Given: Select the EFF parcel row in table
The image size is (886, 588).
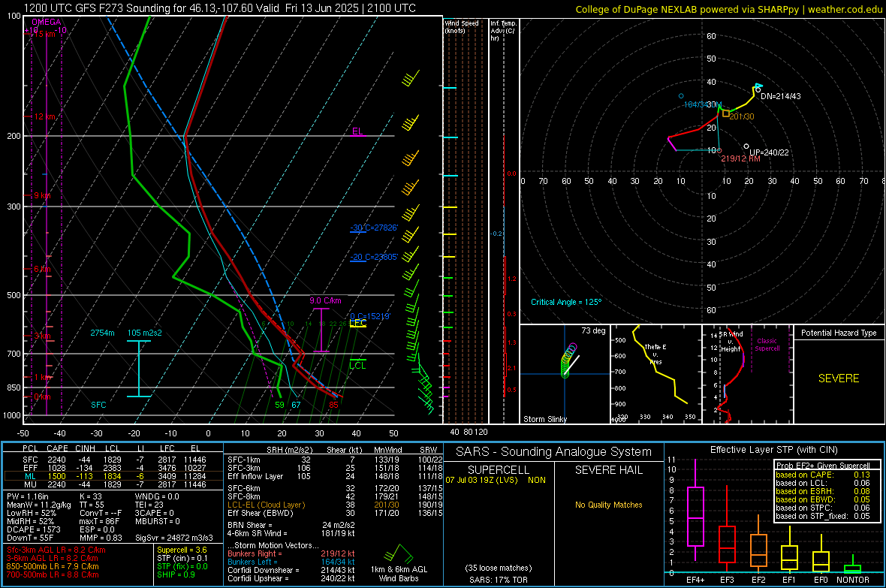Looking at the screenshot, I should pyautogui.click(x=113, y=468).
